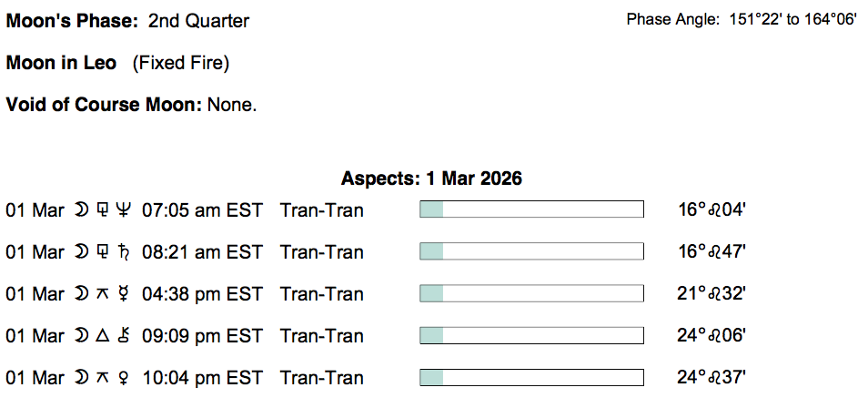Click the progress bar in the 04:38 pm row
The height and width of the screenshot is (408, 868).
tap(531, 294)
